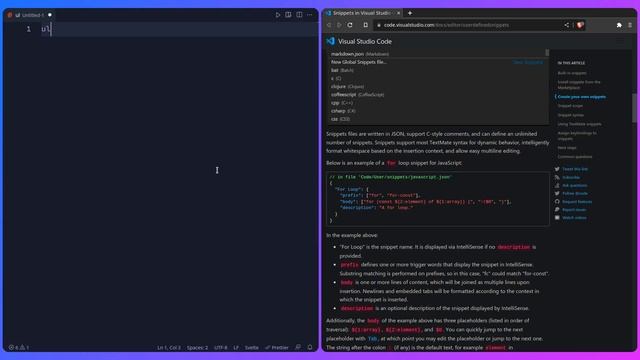Open Snippet syntax article link
This screenshot has width=640, height=360.
point(571,115)
